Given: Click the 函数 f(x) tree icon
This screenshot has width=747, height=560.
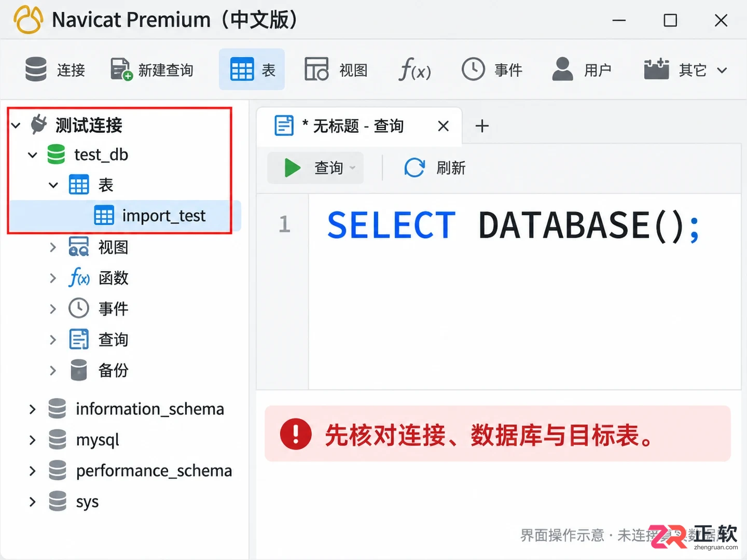Looking at the screenshot, I should pyautogui.click(x=79, y=278).
